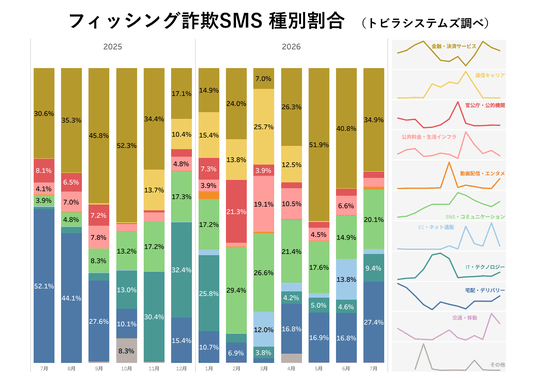Screen dimensions: 536x379
Task: Click the 52.1% blue segment in July 2025
Action: 44,285
